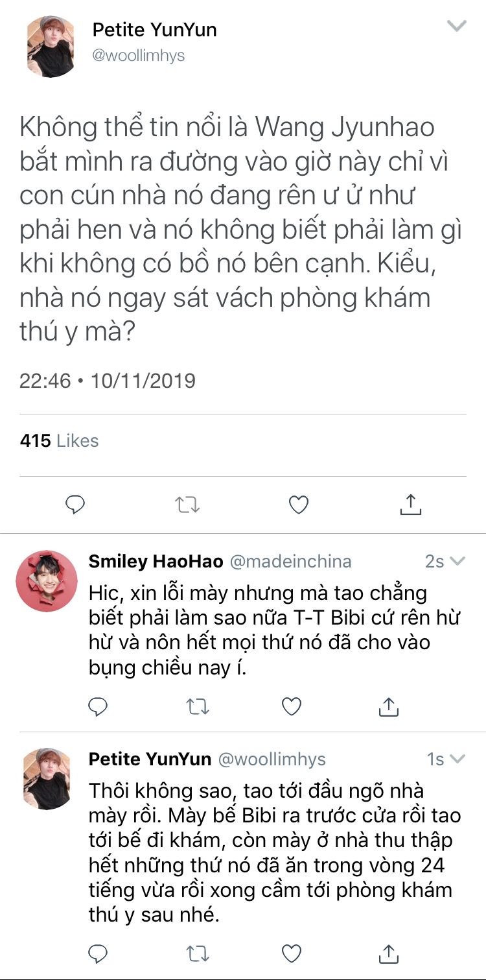
Task: Reply to the main Petite YunYun tweet
Action: click(x=75, y=504)
